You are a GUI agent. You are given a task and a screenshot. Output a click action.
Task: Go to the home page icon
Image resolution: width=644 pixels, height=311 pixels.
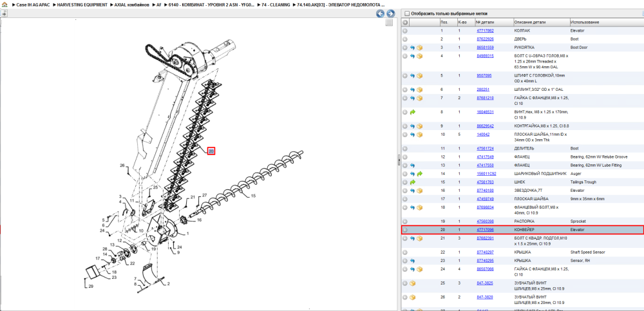pyautogui.click(x=5, y=5)
